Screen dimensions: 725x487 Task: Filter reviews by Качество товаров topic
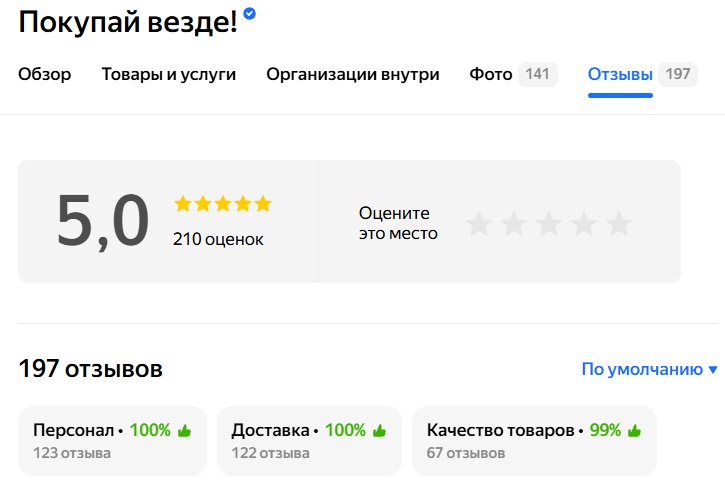click(534, 440)
